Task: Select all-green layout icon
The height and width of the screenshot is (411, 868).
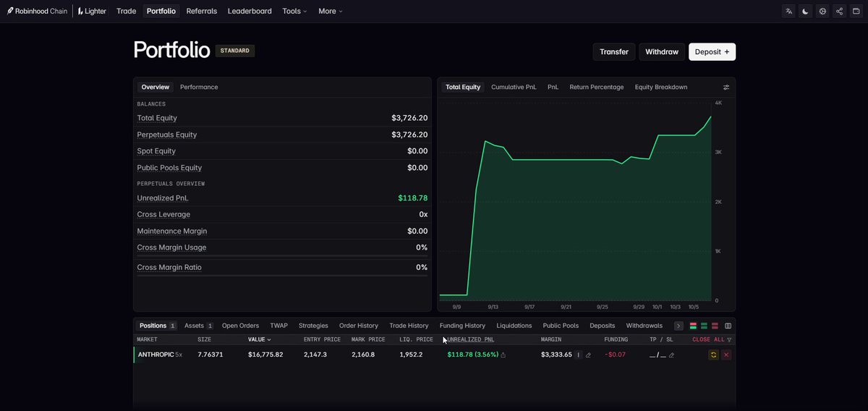Action: 705,326
